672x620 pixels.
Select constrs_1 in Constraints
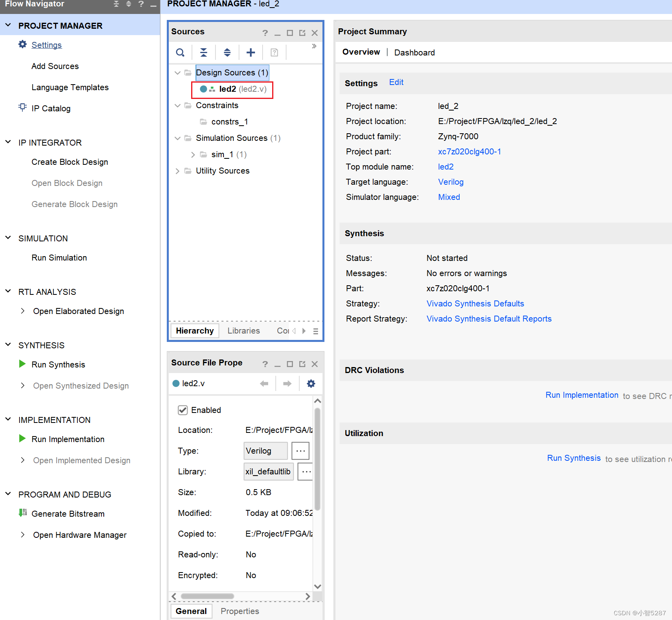pyautogui.click(x=229, y=122)
